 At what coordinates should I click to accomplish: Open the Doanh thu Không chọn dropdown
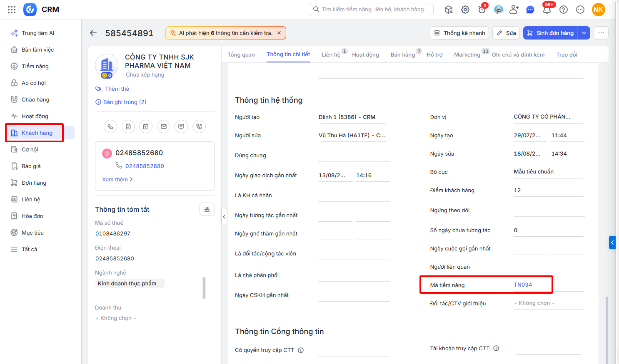click(x=116, y=318)
